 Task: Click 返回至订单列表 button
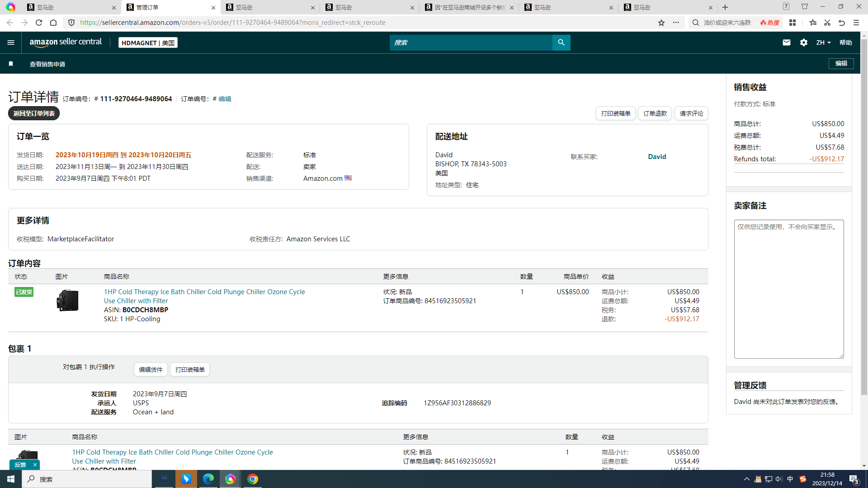(34, 113)
